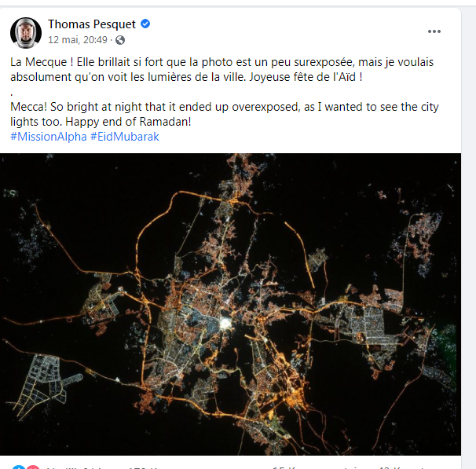The width and height of the screenshot is (476, 469).
Task: Click the red Love reaction icon
Action: tap(34, 467)
